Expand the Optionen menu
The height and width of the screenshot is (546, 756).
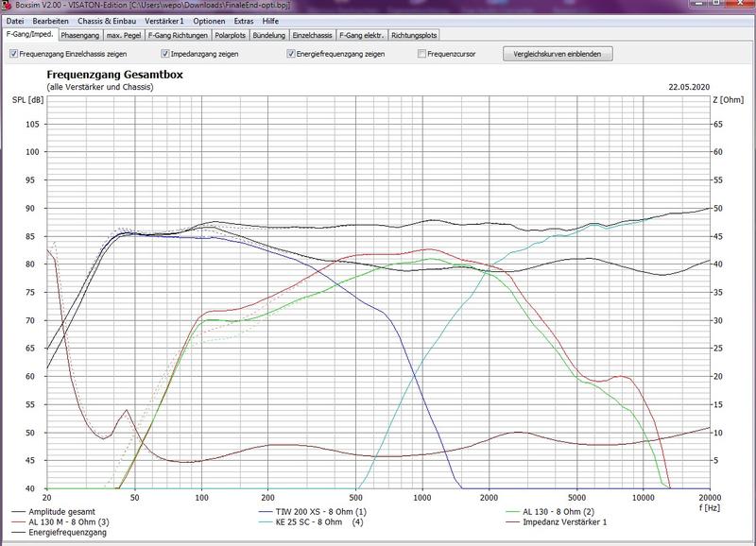(209, 20)
